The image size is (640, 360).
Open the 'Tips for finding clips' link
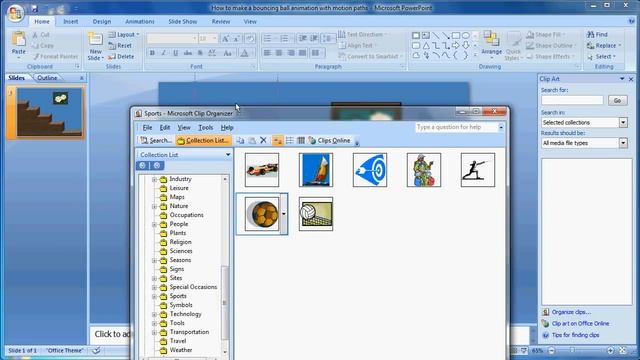pos(575,335)
